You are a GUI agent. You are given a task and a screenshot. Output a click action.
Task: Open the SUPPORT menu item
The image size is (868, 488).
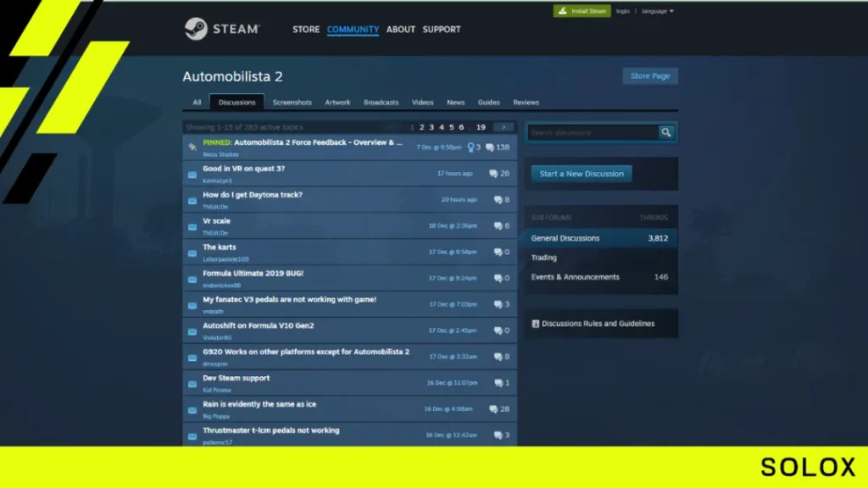(441, 30)
